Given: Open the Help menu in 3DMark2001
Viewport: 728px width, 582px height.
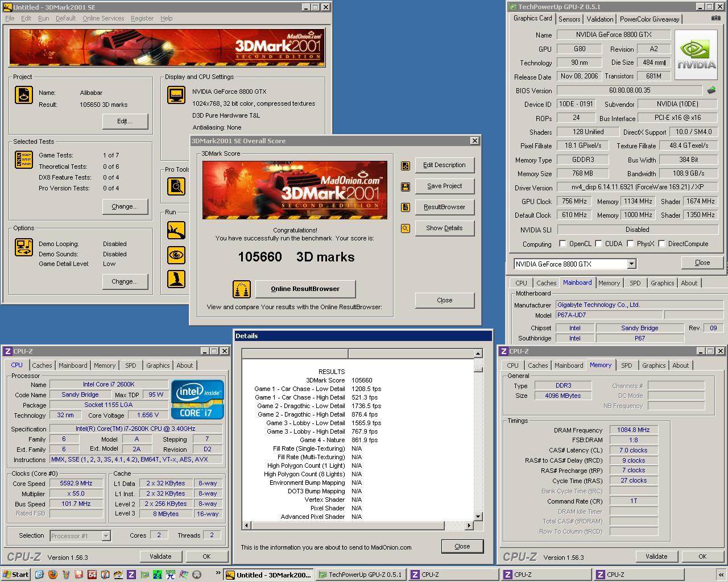Looking at the screenshot, I should (x=166, y=18).
